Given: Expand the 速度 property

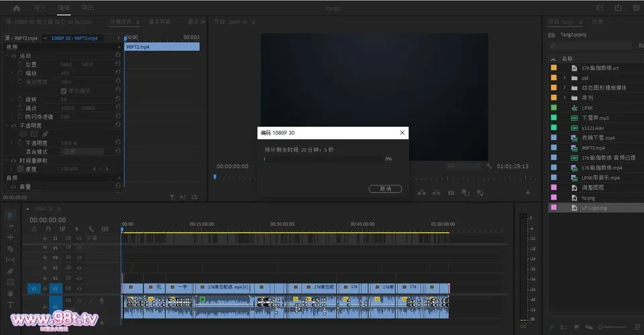Looking at the screenshot, I should click(11, 169).
